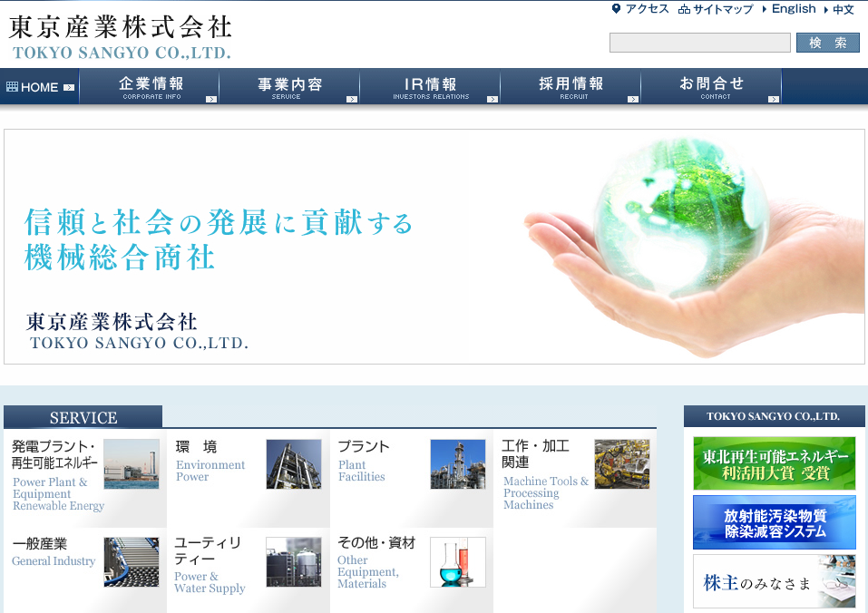Image resolution: width=868 pixels, height=613 pixels.
Task: Click プラント service heading
Action: 364,446
